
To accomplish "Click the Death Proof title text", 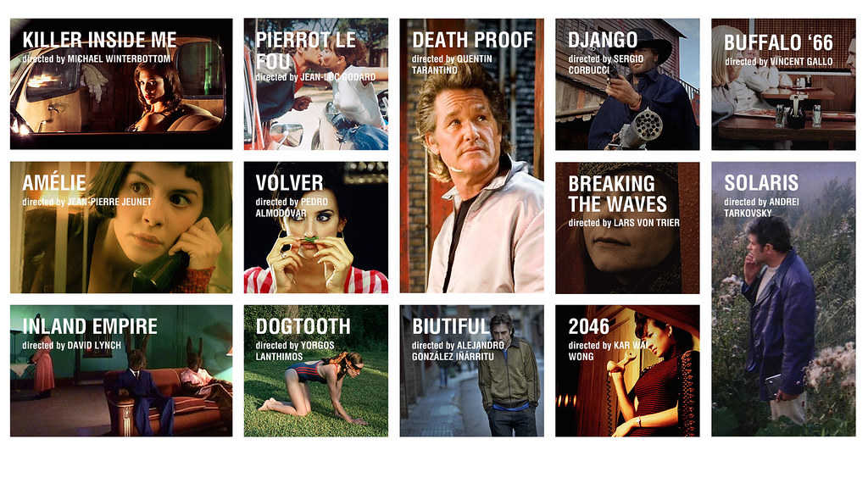I will coord(472,40).
